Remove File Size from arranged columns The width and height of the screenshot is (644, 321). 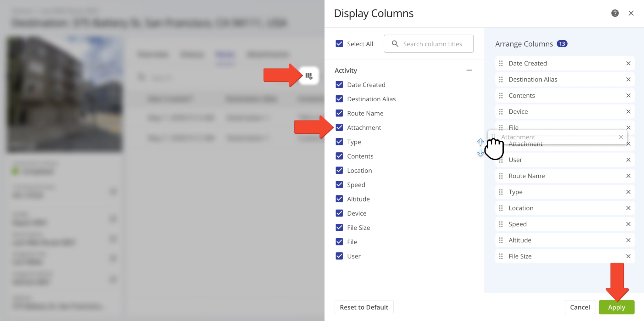628,256
